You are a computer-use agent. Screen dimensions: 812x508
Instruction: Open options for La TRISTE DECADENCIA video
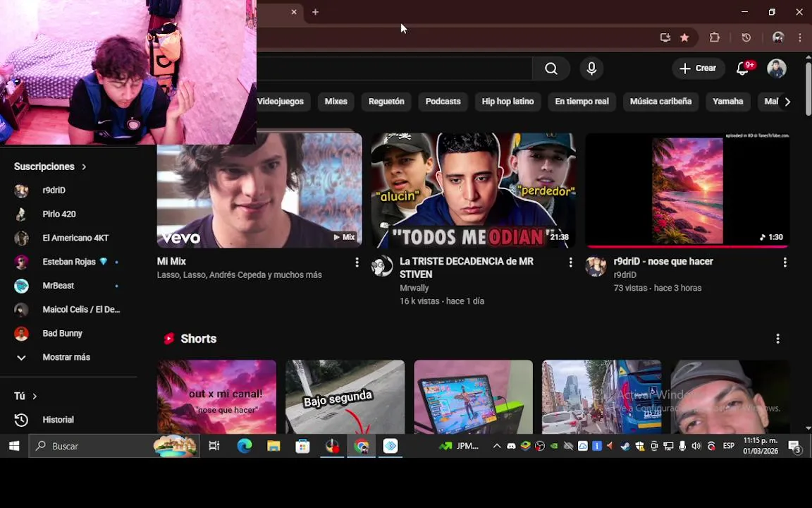[x=571, y=262]
